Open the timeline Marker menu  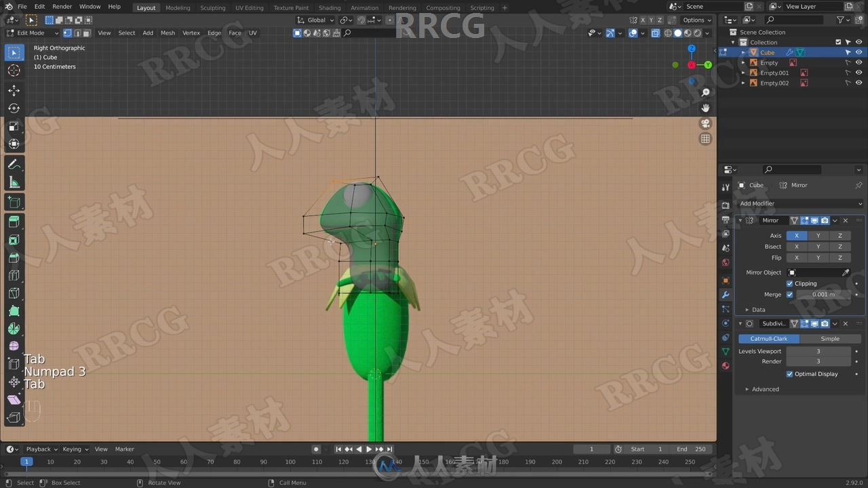coord(124,449)
